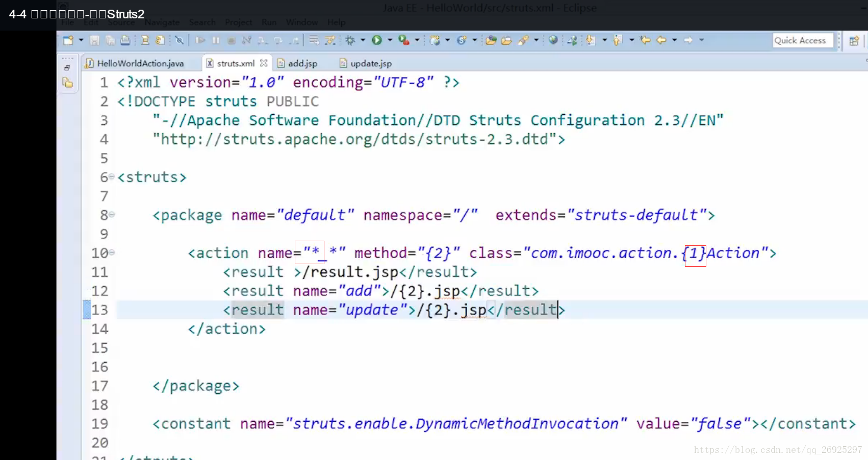Click the New Servlet icon
Image resolution: width=868 pixels, height=460 pixels.
tap(462, 40)
